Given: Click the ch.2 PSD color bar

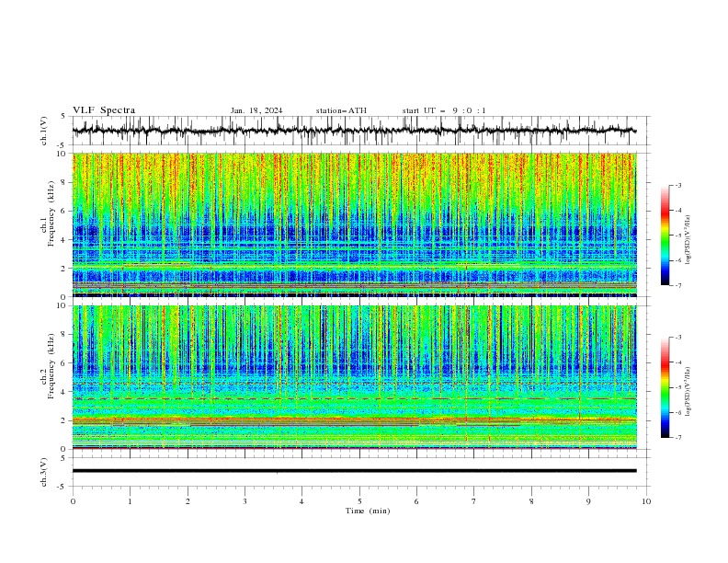Looking at the screenshot, I should pyautogui.click(x=665, y=387).
